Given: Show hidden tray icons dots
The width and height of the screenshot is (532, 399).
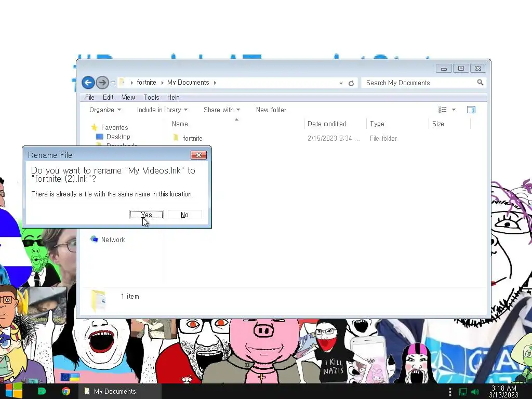Looking at the screenshot, I should point(450,392).
